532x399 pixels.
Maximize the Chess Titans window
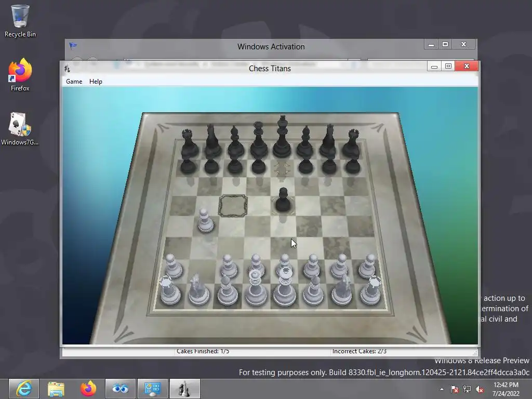[x=448, y=66]
